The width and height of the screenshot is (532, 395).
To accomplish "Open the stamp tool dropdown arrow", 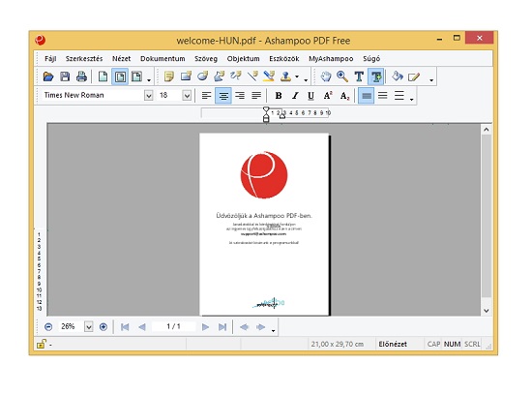I will point(297,77).
